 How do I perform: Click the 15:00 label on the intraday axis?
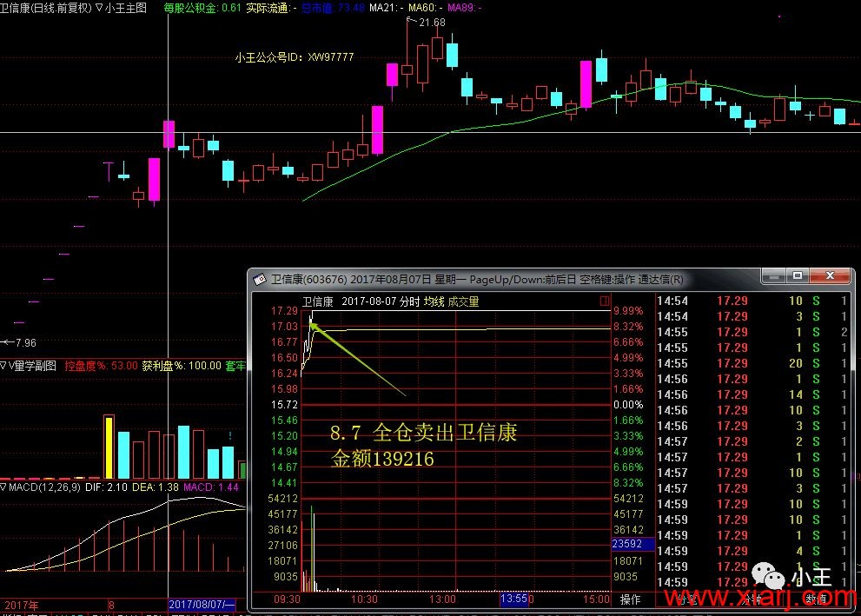point(596,599)
